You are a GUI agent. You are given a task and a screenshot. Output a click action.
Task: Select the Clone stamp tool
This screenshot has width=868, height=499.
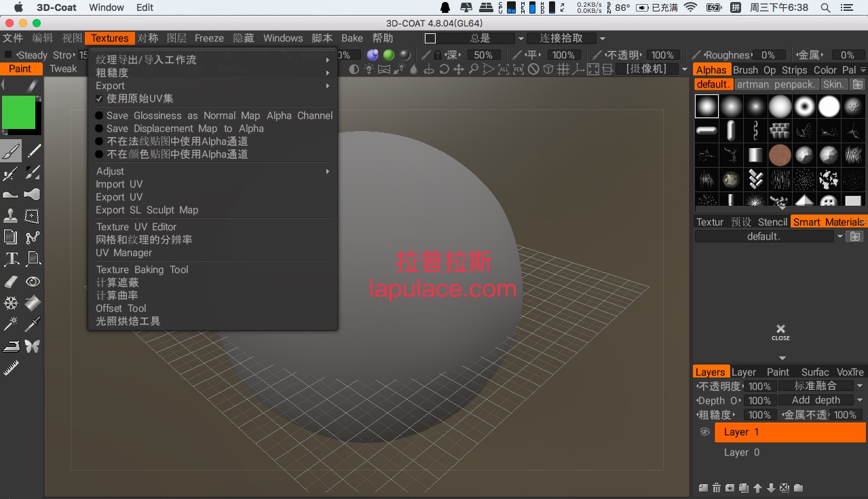[11, 216]
